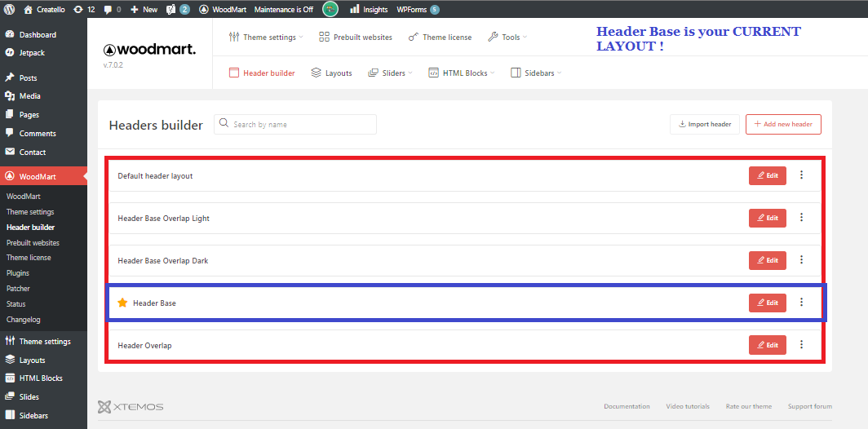Screen dimensions: 868x429
Task: Open the Documentation footer link
Action: (x=627, y=406)
